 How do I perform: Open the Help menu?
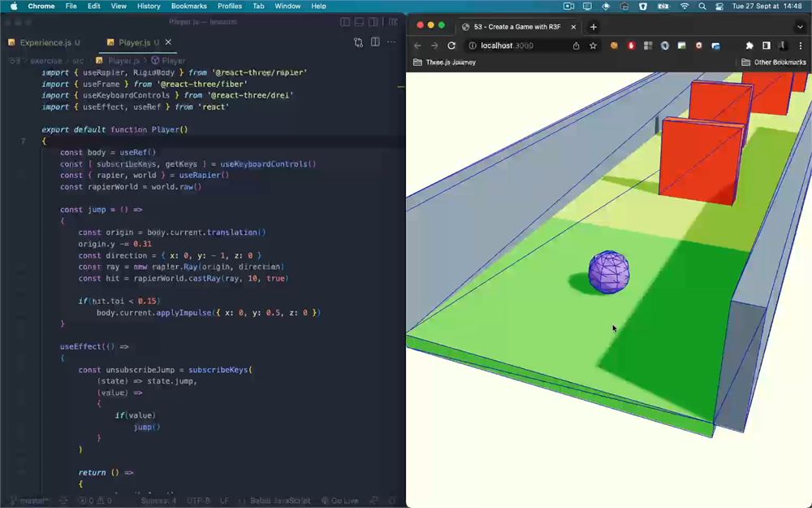[318, 7]
